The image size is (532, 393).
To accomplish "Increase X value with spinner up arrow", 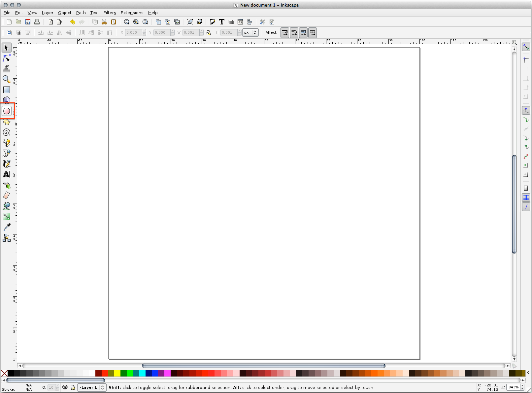I will point(144,31).
